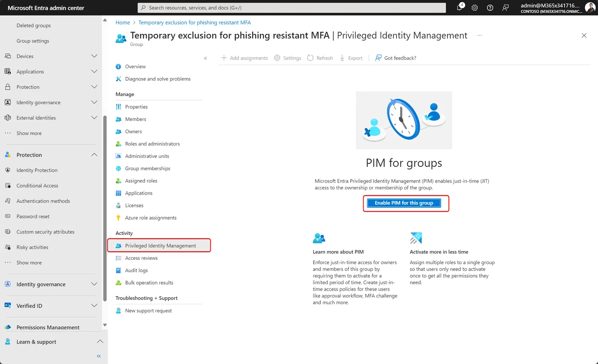The width and height of the screenshot is (598, 364).
Task: Open Settings in the command bar
Action: click(287, 58)
